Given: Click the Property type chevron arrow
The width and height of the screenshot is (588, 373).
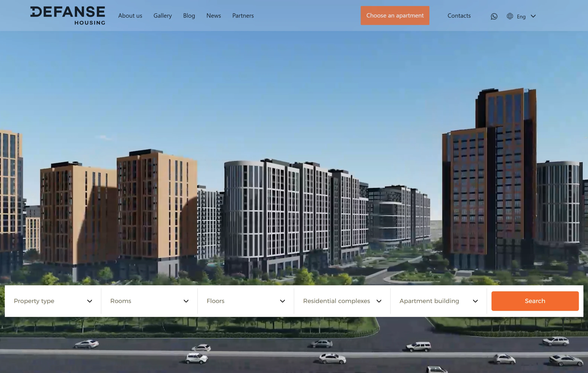Looking at the screenshot, I should (x=90, y=301).
